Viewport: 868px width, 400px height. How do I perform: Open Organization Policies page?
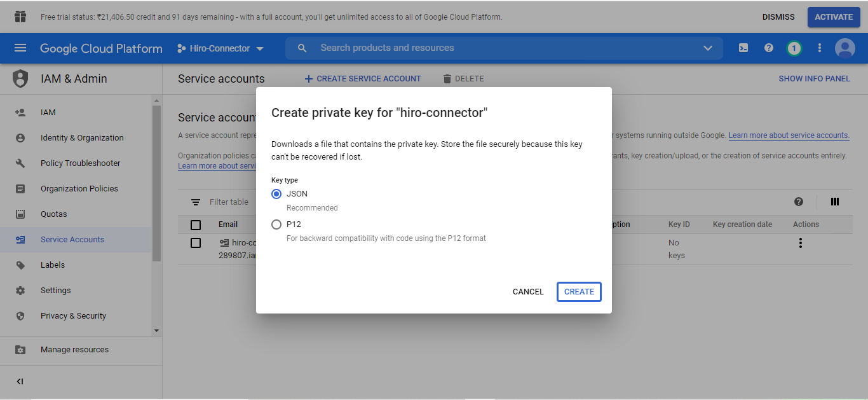click(79, 189)
